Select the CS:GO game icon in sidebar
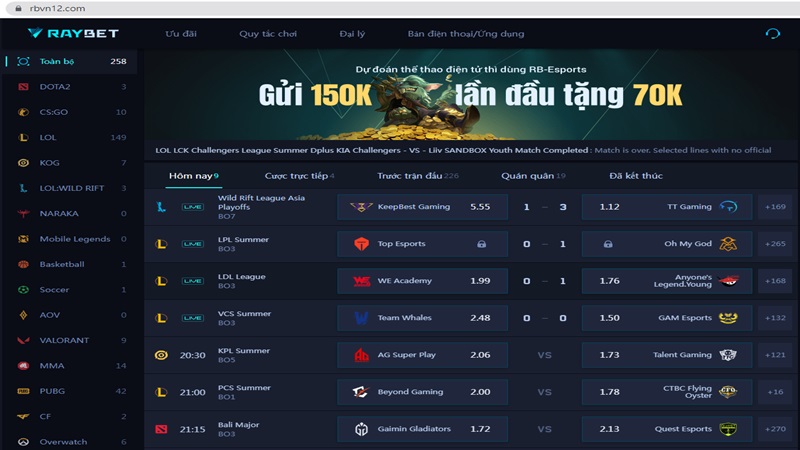The image size is (800, 450). (23, 112)
